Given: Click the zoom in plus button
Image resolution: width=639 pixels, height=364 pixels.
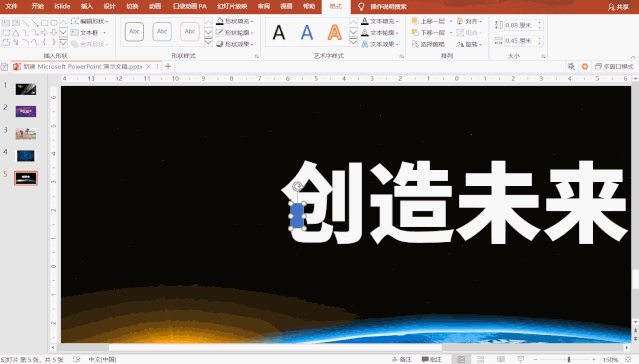Looking at the screenshot, I should 595,359.
